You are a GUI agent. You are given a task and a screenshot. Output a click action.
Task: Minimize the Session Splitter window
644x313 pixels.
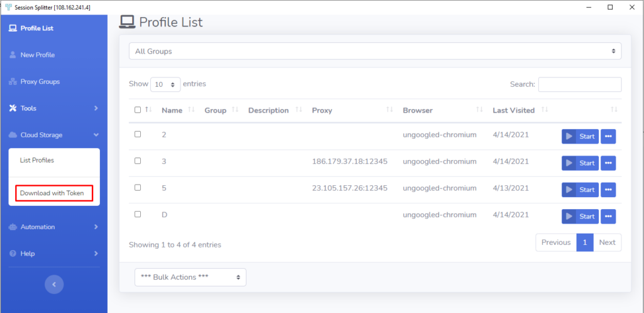[589, 7]
